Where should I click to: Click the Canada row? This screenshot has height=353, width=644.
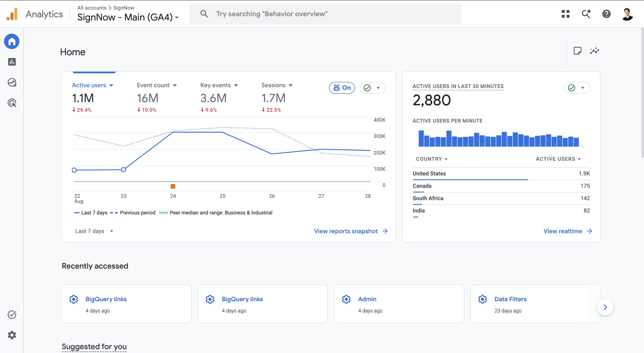[501, 186]
